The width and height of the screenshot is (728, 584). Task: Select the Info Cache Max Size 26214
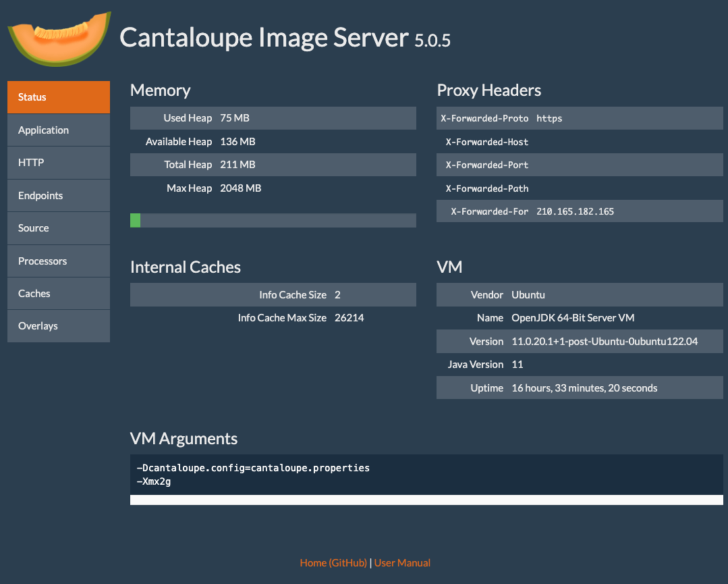pos(349,318)
